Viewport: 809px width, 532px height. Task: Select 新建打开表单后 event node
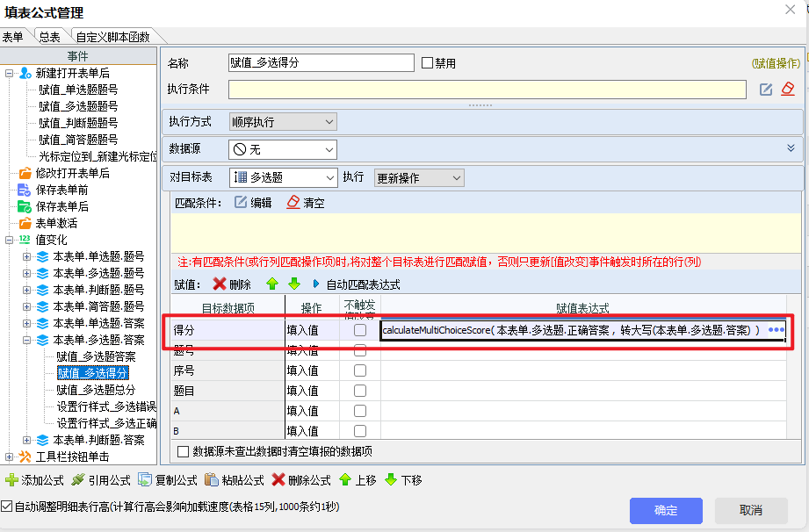(72, 73)
